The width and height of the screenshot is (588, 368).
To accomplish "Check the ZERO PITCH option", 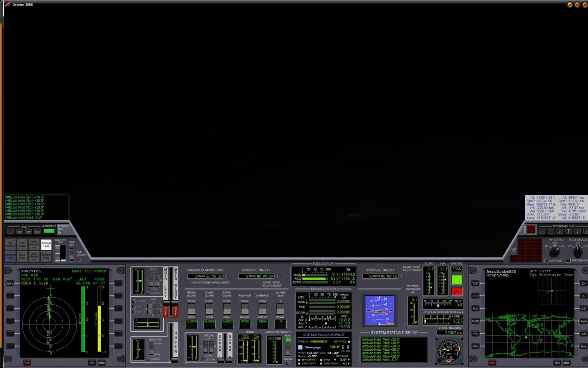I will tap(299, 360).
